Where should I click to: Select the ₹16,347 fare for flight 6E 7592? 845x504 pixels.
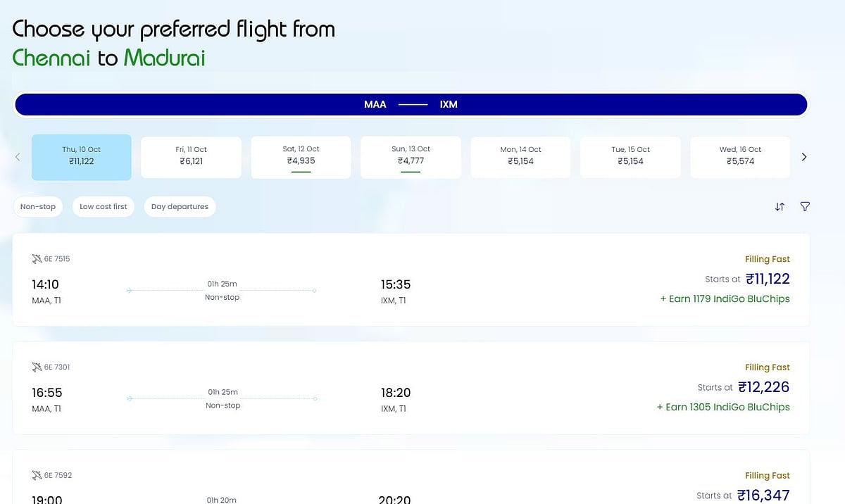tap(763, 496)
